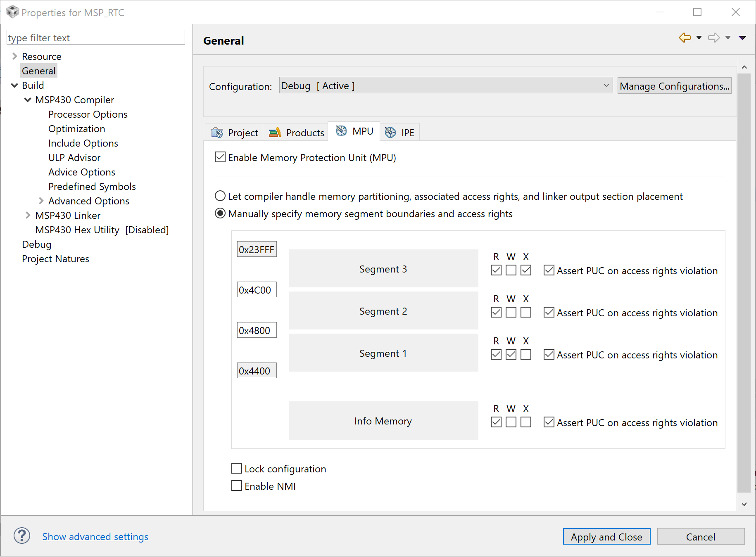Click the Apply and Close button

606,536
